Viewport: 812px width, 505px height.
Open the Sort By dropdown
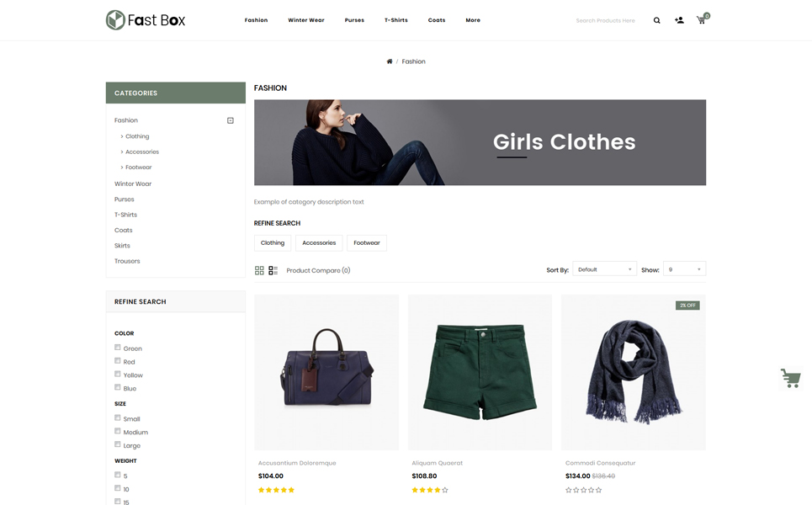[604, 269]
